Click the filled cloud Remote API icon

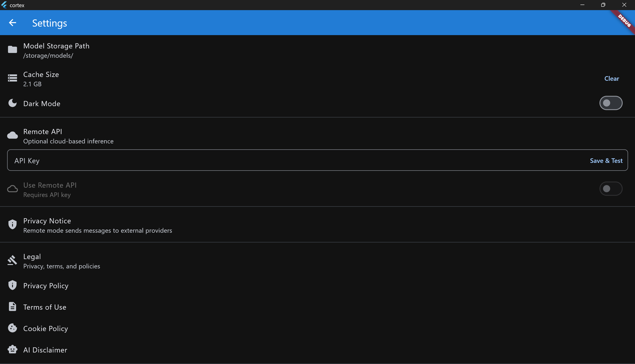(x=13, y=135)
